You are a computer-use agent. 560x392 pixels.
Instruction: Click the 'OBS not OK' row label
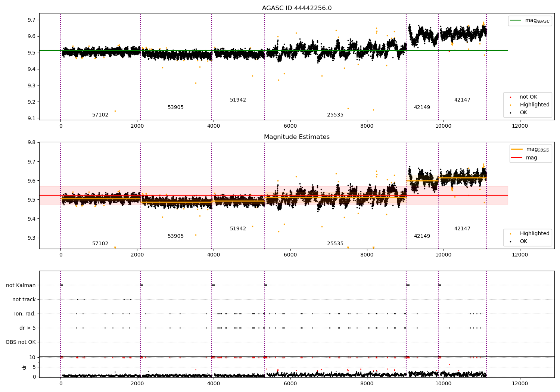[x=21, y=342]
